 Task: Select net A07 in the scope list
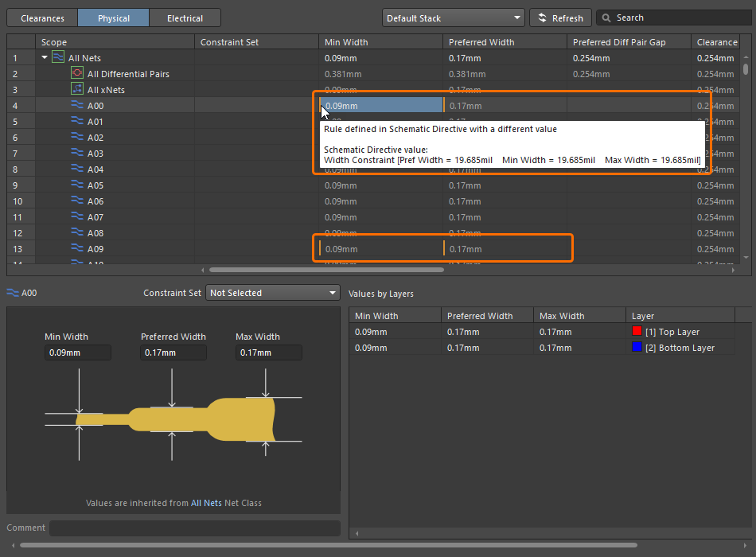pyautogui.click(x=95, y=217)
